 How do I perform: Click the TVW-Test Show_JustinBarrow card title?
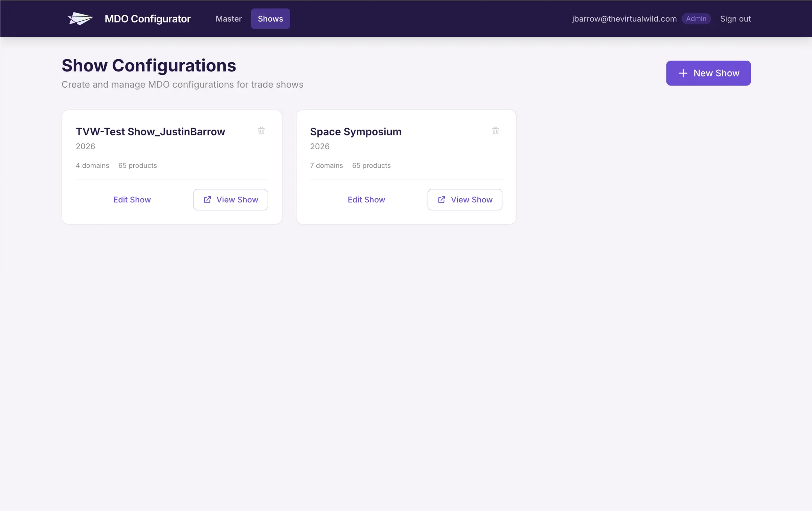150,132
